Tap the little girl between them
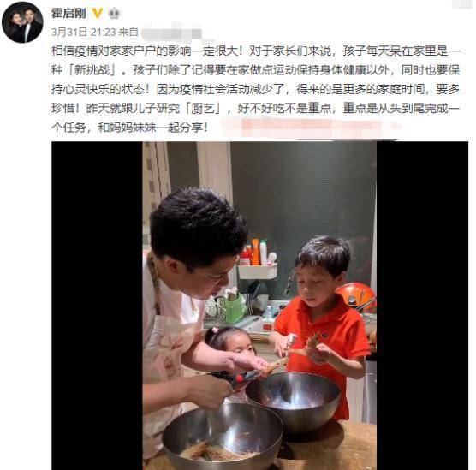476x470 pixels. [x=230, y=343]
